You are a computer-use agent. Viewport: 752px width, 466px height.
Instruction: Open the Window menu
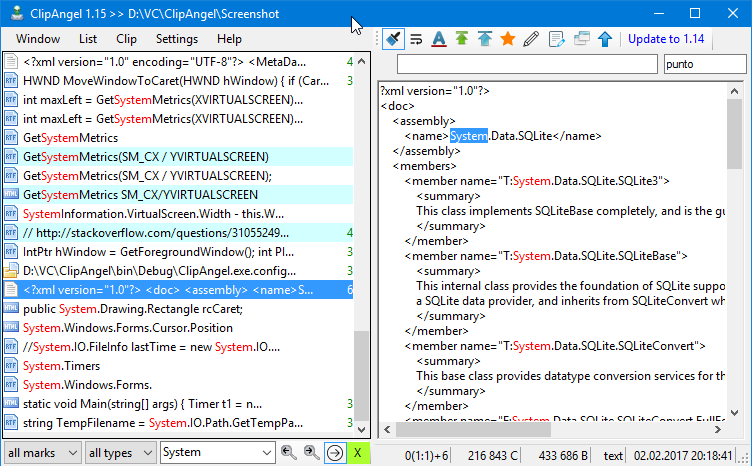point(38,39)
